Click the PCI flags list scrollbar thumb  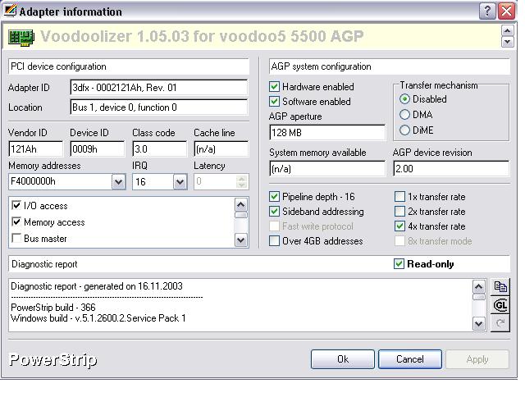point(241,215)
